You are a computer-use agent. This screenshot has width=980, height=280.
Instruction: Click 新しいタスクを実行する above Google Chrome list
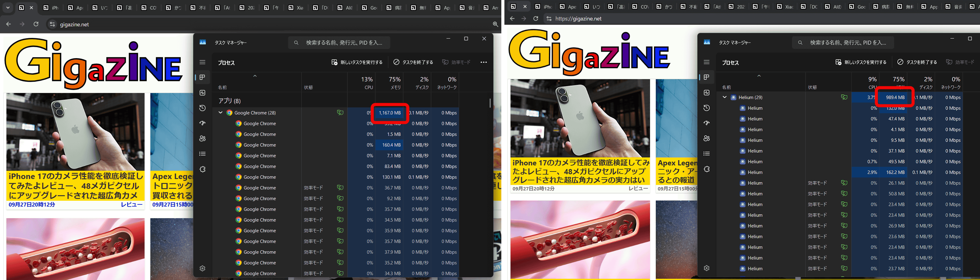tap(357, 62)
